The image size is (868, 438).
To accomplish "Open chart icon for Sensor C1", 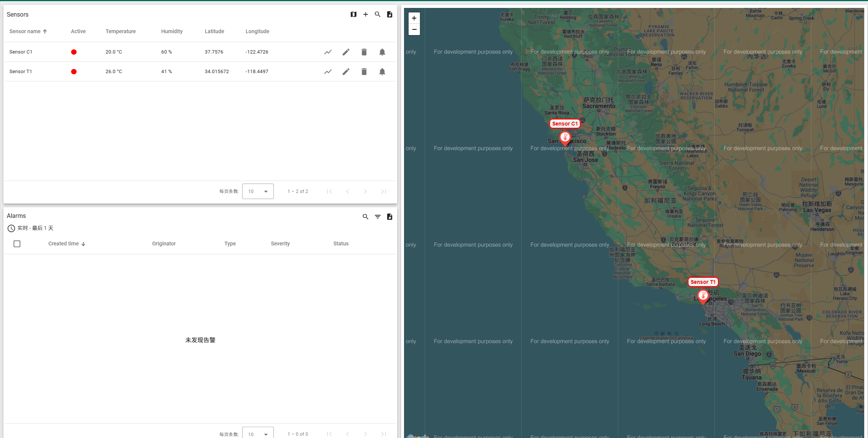I will pyautogui.click(x=328, y=52).
